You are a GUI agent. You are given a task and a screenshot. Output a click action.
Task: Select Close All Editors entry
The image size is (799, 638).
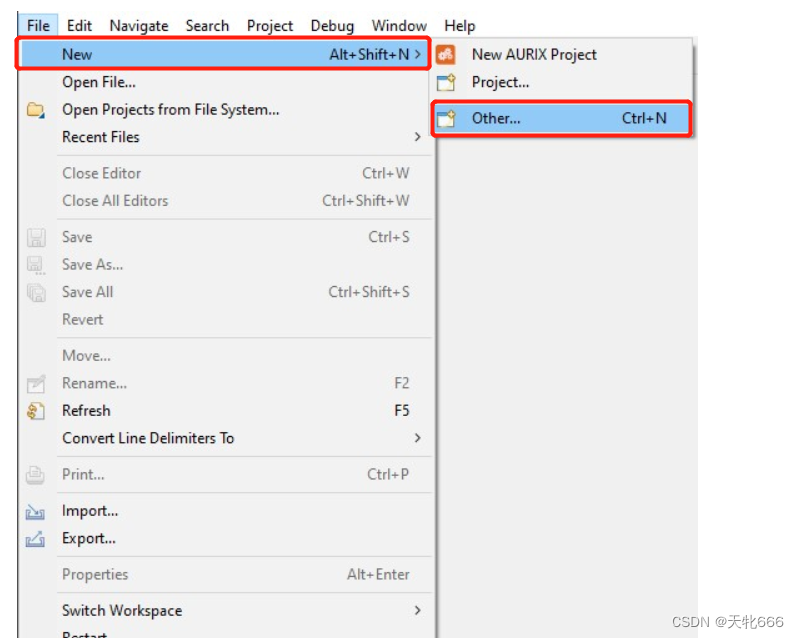pos(226,201)
